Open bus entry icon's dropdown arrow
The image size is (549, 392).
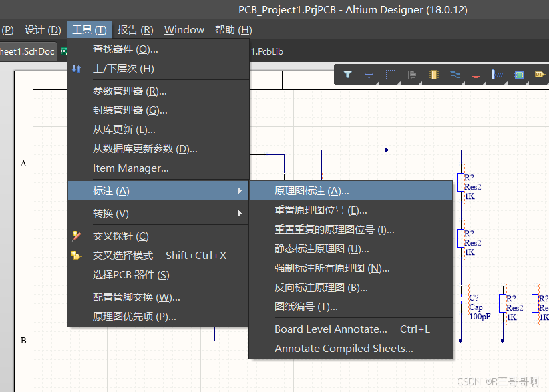pyautogui.click(x=506, y=83)
